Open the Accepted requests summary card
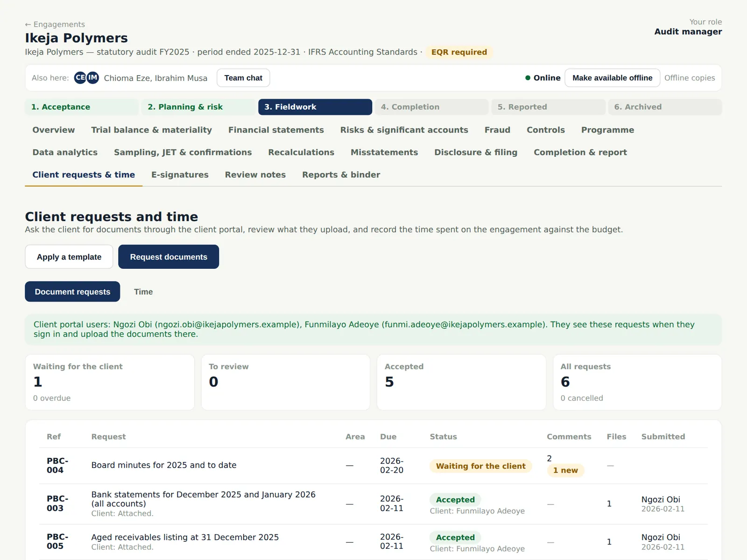Image resolution: width=747 pixels, height=560 pixels. (x=461, y=382)
